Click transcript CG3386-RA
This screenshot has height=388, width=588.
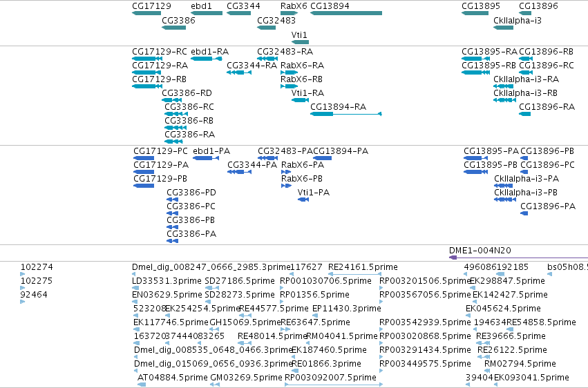pos(173,142)
